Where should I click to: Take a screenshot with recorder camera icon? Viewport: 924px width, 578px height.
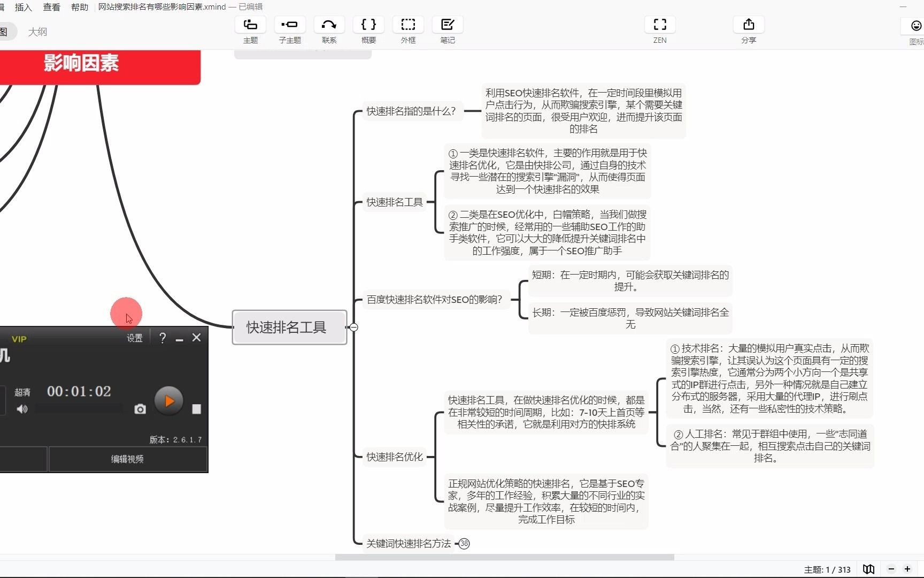tap(140, 409)
